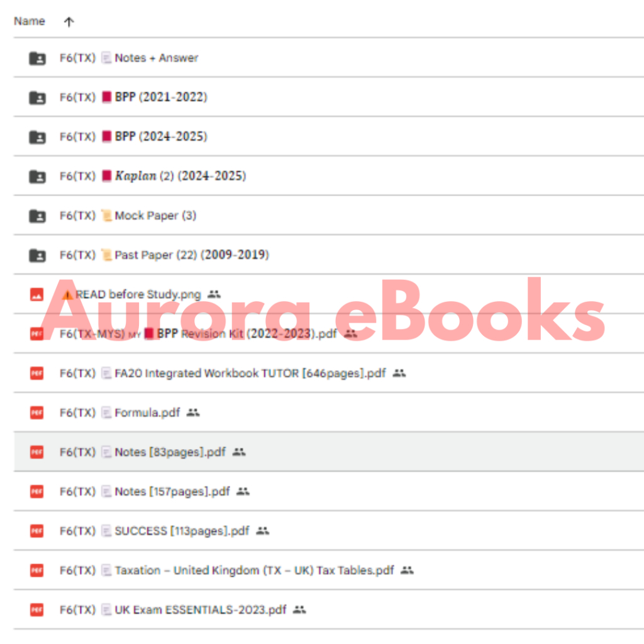Select file name READ before Study.png
The width and height of the screenshot is (644, 644).
tap(131, 294)
